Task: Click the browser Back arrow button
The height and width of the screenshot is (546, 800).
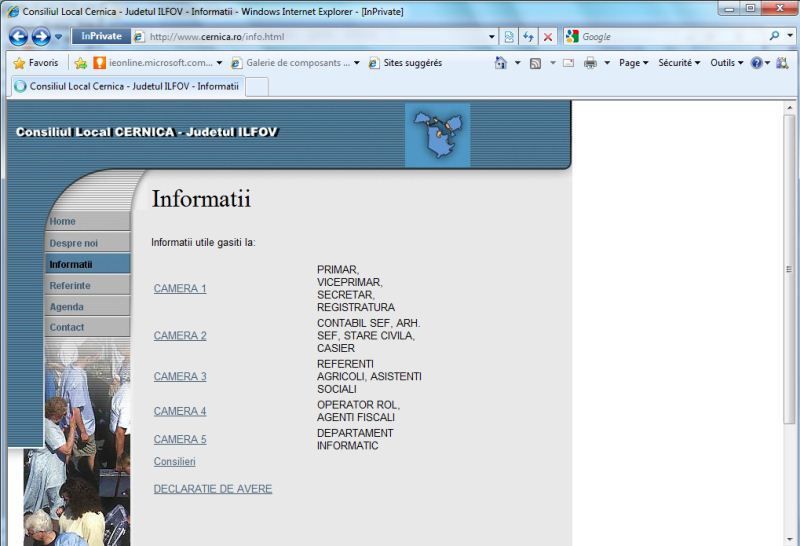Action: click(x=18, y=37)
